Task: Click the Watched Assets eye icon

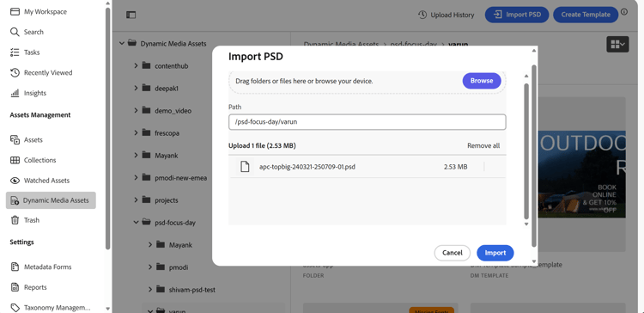Action: (x=15, y=181)
